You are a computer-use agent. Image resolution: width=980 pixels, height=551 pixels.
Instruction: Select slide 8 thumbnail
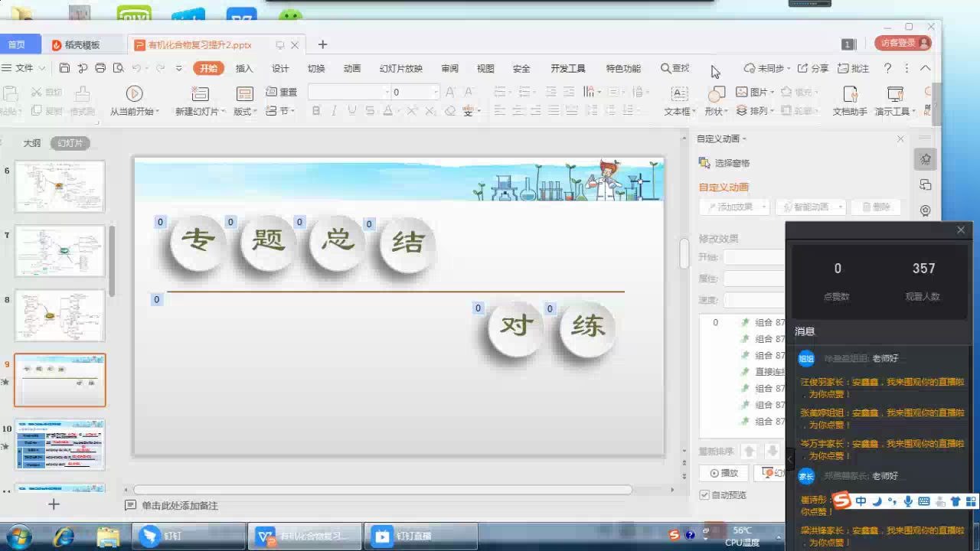click(60, 315)
